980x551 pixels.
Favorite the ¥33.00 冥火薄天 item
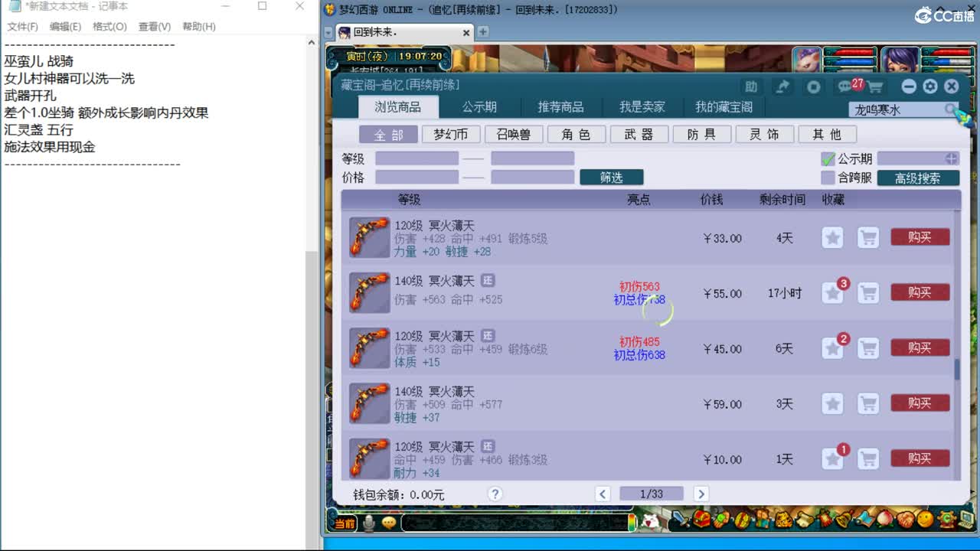tap(832, 238)
